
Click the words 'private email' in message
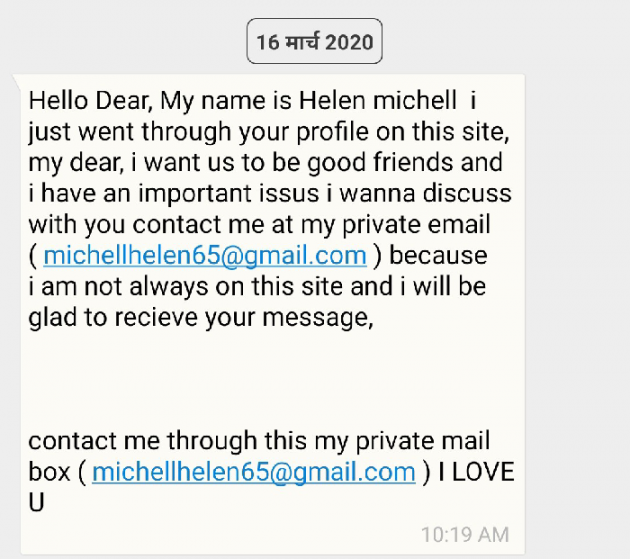tap(416, 225)
